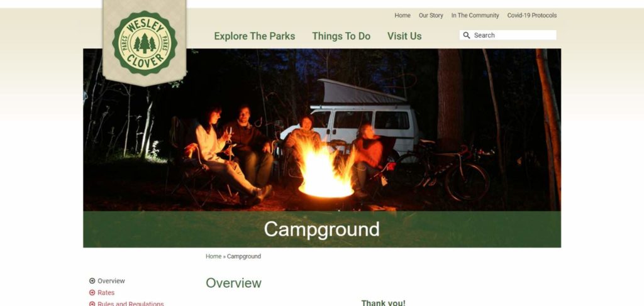Open the Visit Us menu
This screenshot has width=644, height=306.
[x=404, y=36]
